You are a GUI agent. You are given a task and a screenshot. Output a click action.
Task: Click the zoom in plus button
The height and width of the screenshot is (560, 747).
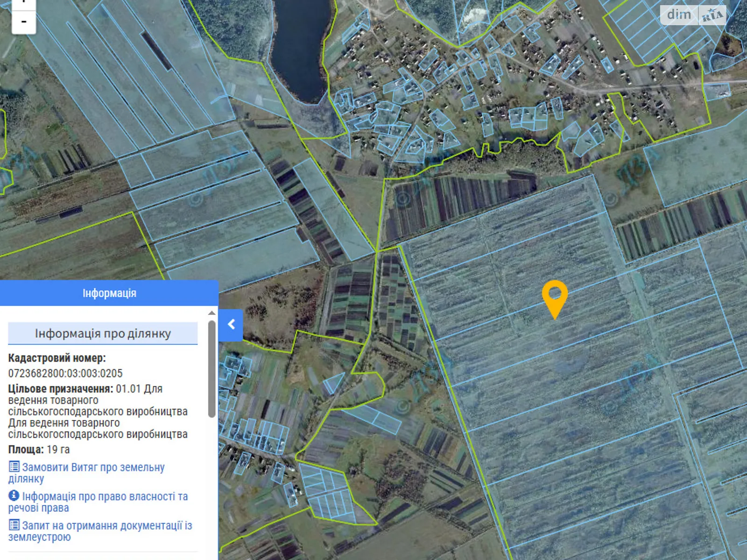24,4
